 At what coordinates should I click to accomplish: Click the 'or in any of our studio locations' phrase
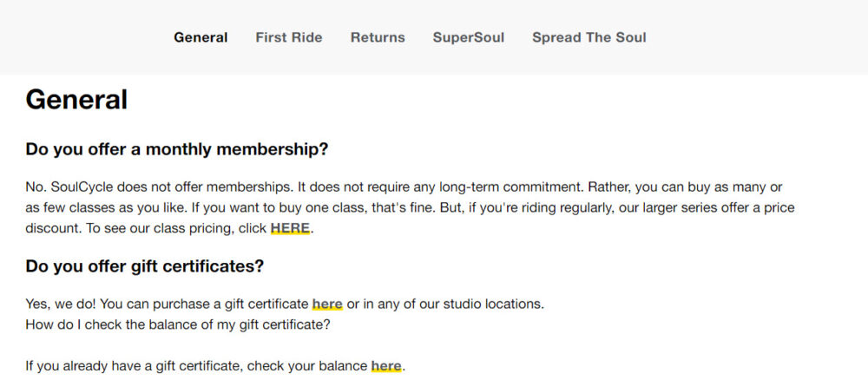point(445,305)
